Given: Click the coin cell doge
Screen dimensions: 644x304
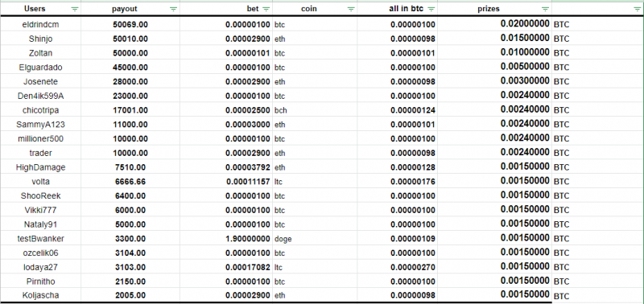Looking at the screenshot, I should point(283,239).
